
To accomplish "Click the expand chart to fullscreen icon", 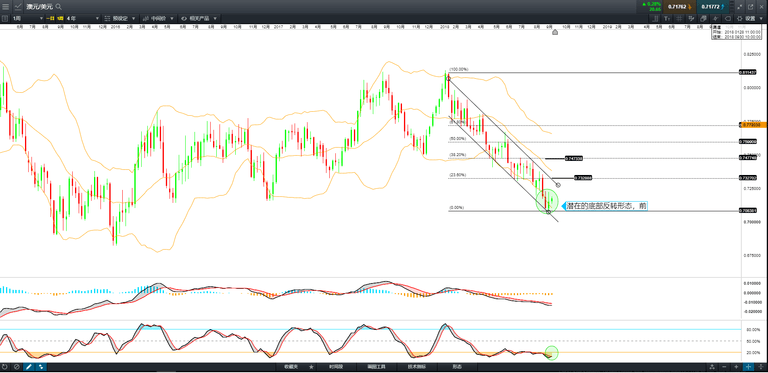I will (740, 7).
